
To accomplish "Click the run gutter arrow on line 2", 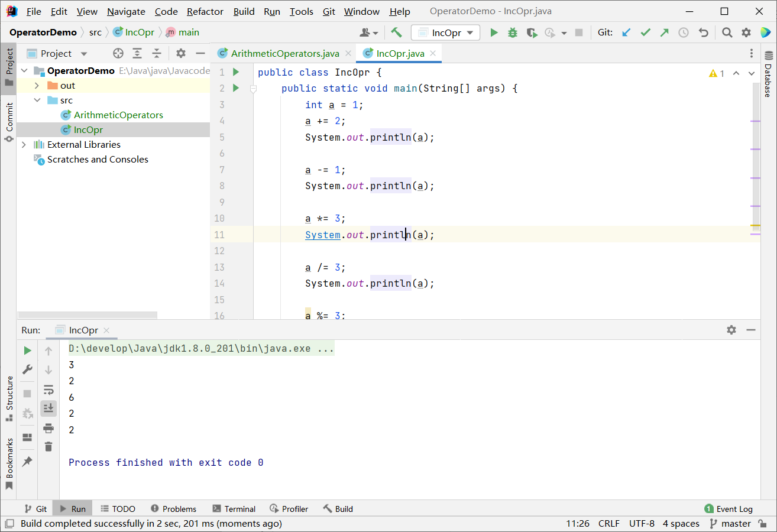I will click(235, 88).
